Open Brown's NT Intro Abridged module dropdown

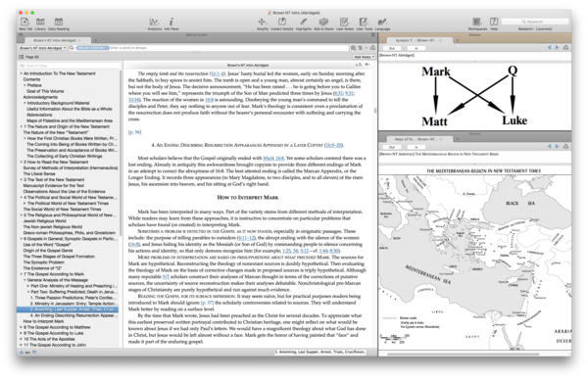coord(43,48)
